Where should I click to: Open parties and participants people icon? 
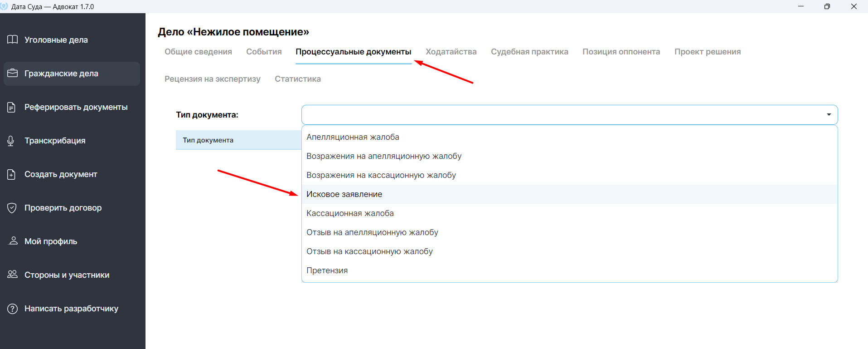tap(13, 274)
